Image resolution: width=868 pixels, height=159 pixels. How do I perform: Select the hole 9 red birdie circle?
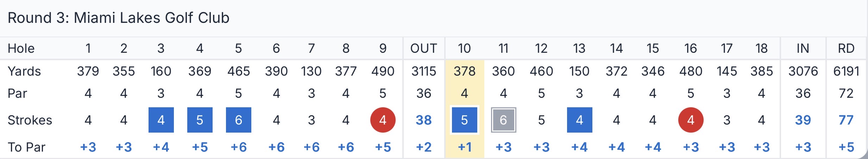pyautogui.click(x=383, y=120)
